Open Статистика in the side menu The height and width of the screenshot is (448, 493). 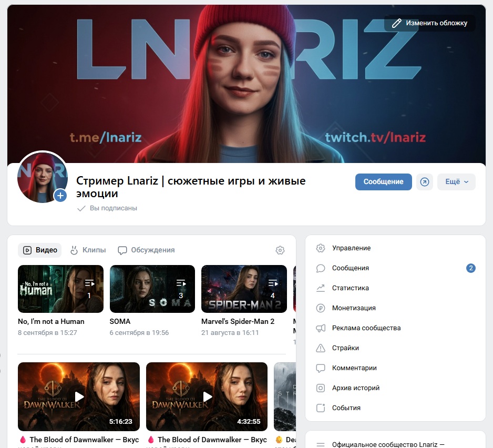pos(396,288)
